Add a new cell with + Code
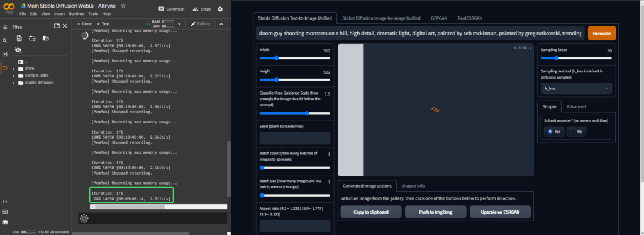The image size is (644, 235). [x=84, y=24]
